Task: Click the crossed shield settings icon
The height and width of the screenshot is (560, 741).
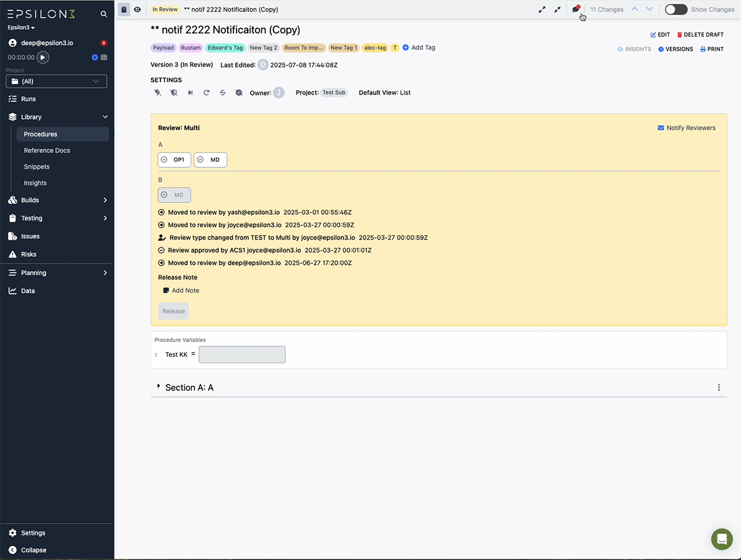Action: pyautogui.click(x=174, y=93)
